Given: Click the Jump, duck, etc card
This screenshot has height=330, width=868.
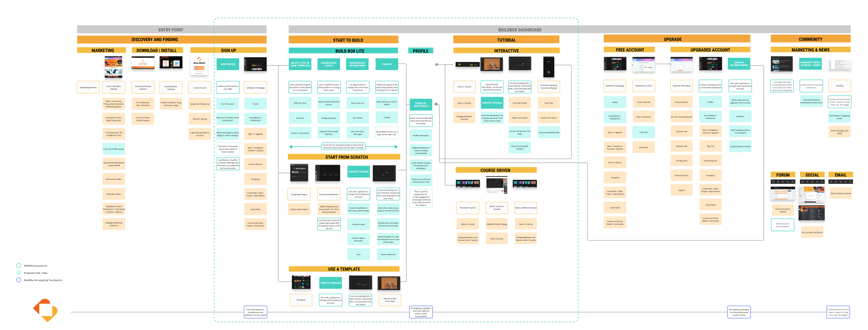Looking at the screenshot, I should click(x=357, y=103).
